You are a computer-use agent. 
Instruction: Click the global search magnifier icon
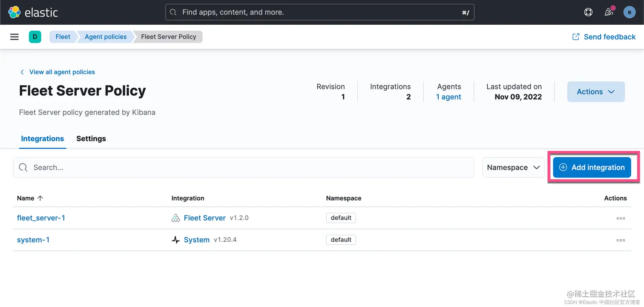click(173, 12)
